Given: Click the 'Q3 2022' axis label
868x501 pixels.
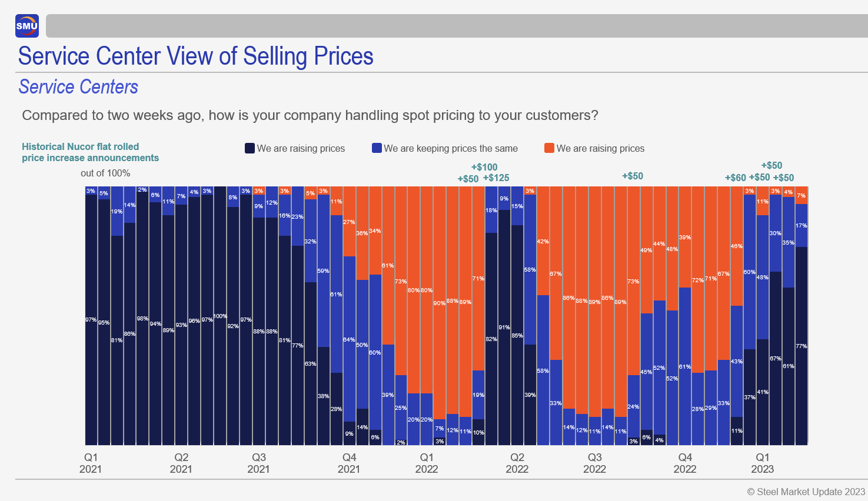Looking at the screenshot, I should pyautogui.click(x=594, y=463).
